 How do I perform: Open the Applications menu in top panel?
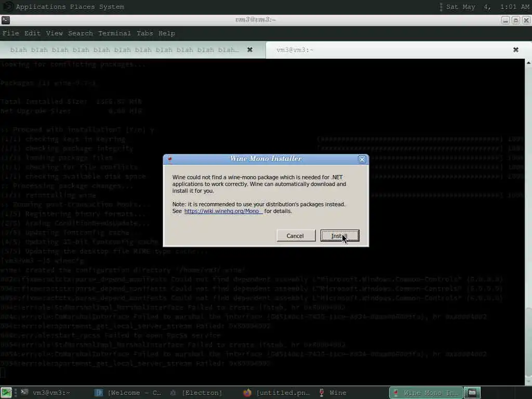point(41,7)
